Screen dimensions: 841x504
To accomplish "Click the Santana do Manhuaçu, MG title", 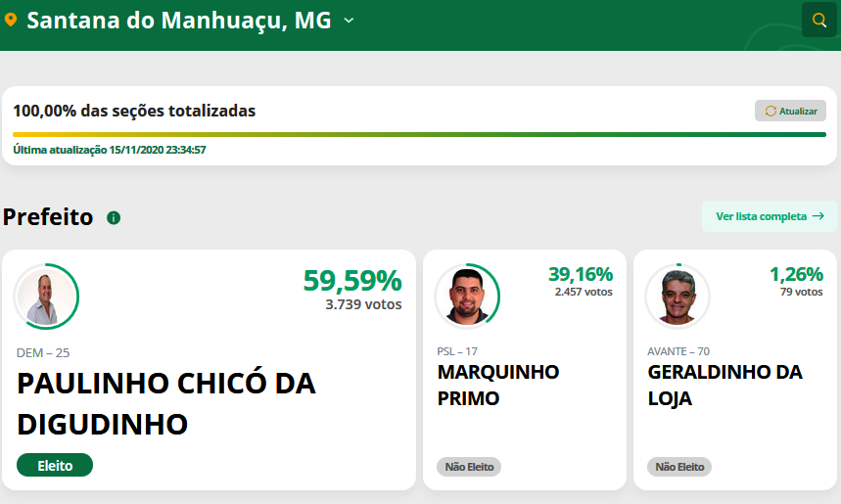I will 179,21.
